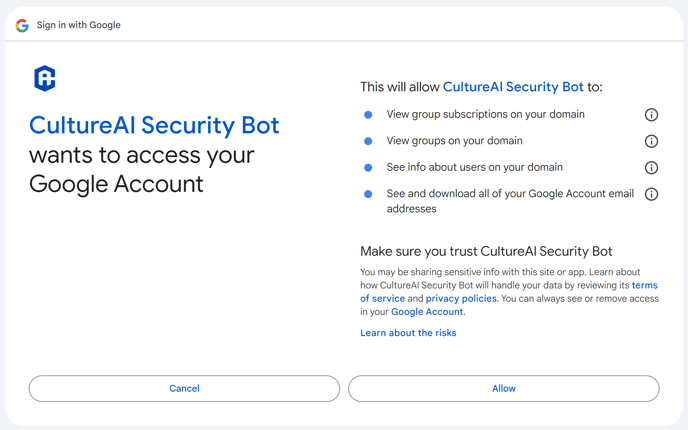
Task: Click the Cancel button
Action: [184, 388]
